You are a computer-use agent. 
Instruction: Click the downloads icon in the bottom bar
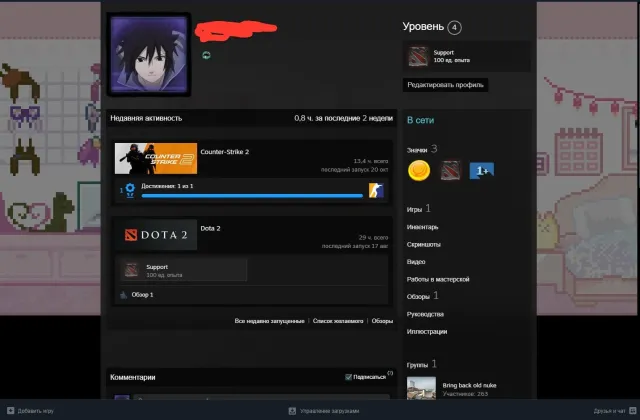[292, 411]
